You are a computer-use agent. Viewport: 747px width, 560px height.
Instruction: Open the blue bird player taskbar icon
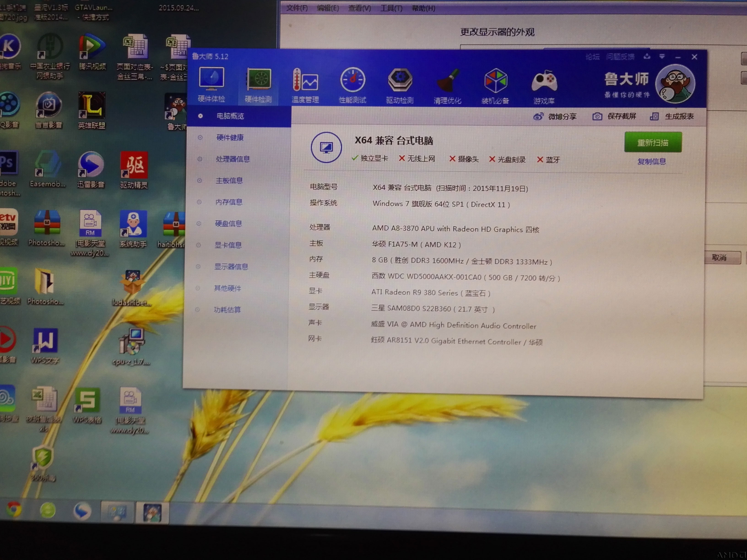(x=82, y=511)
